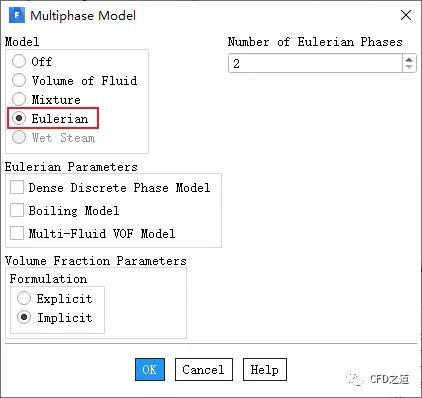
Task: Switch formulation to Explicit
Action: [24, 298]
